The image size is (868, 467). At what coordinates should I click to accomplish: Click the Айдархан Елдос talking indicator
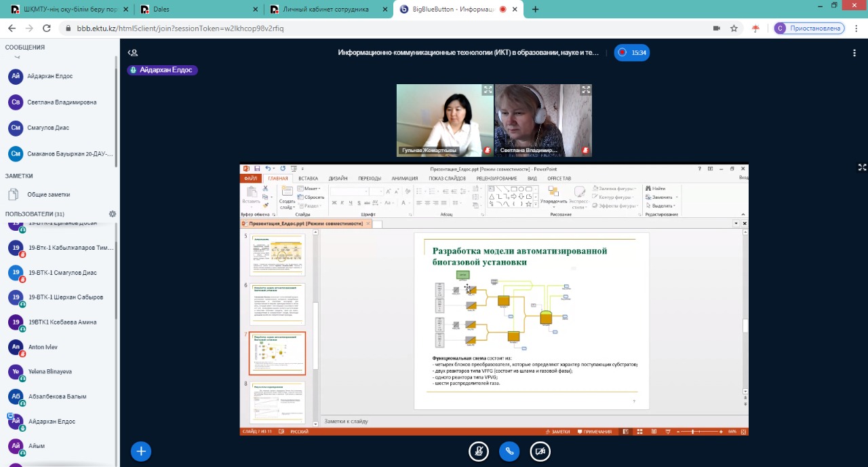tap(162, 70)
